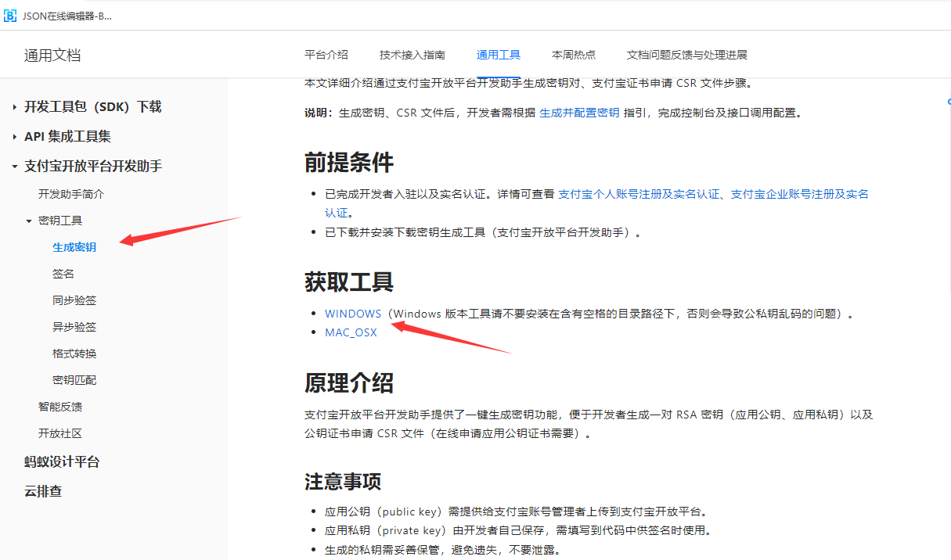951x560 pixels.
Task: Open 蚂蚁设计平台 in sidebar
Action: pyautogui.click(x=62, y=461)
